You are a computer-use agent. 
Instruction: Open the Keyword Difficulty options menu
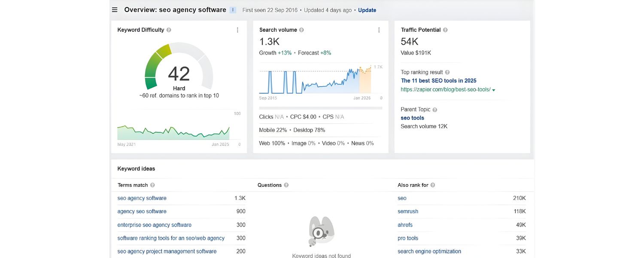[x=237, y=30]
